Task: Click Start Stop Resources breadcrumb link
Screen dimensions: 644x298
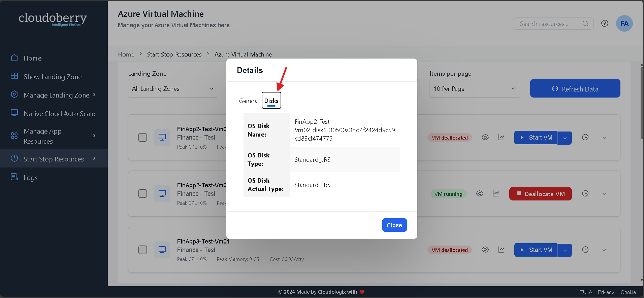Action: click(174, 54)
